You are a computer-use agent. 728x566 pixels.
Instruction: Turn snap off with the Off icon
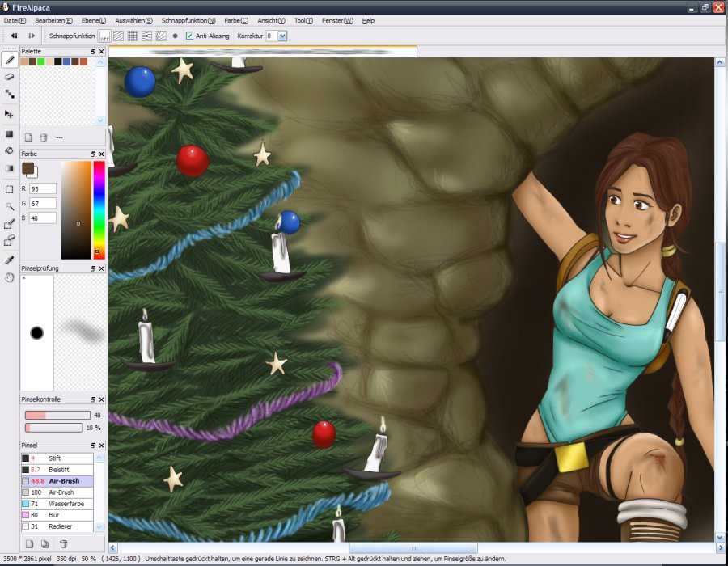coord(105,36)
